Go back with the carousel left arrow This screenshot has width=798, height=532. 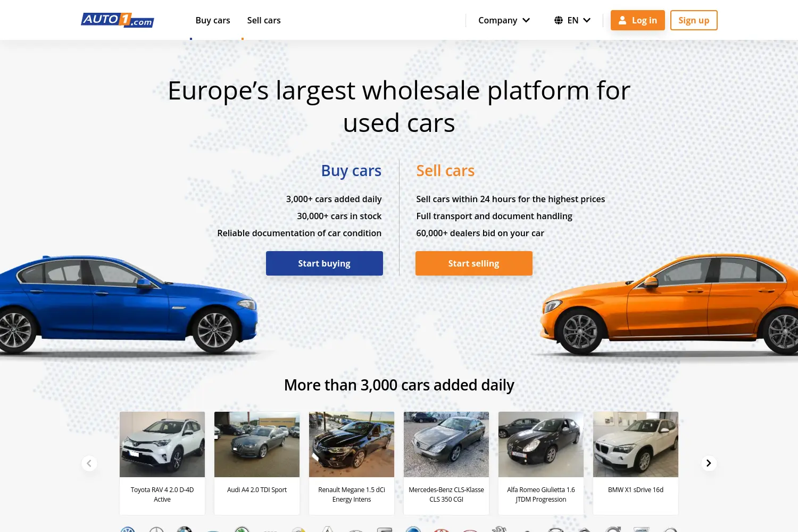89,463
